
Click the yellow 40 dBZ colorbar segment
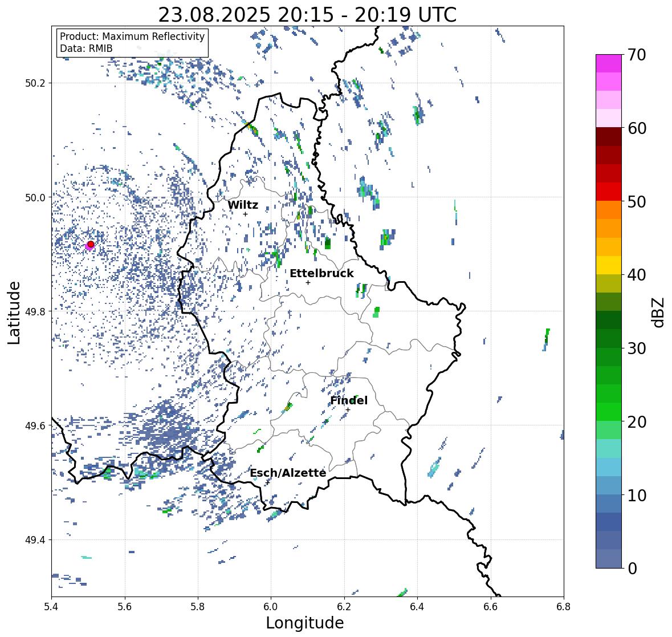coord(609,265)
